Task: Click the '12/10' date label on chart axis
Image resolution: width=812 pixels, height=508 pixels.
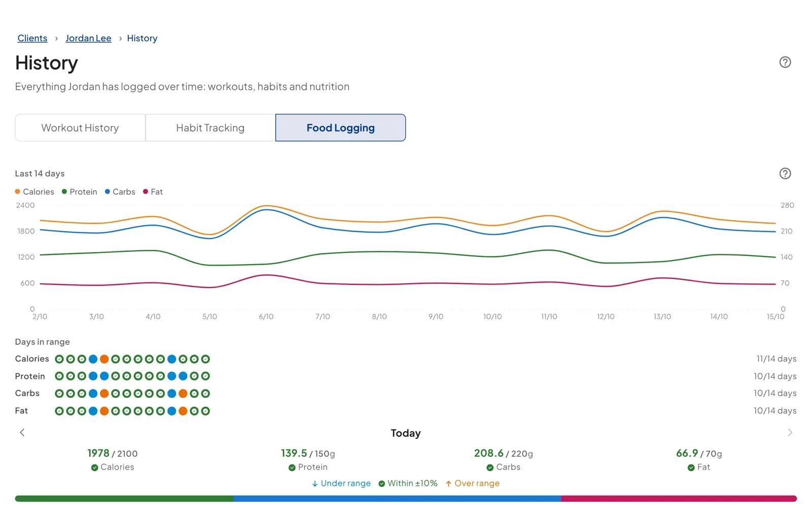Action: point(605,317)
